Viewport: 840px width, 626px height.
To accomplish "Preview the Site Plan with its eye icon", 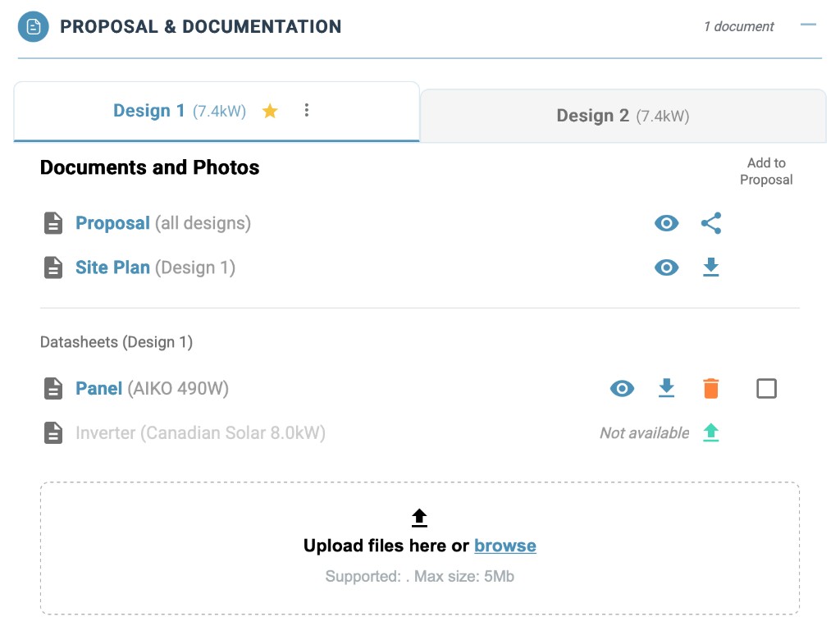I will (666, 267).
